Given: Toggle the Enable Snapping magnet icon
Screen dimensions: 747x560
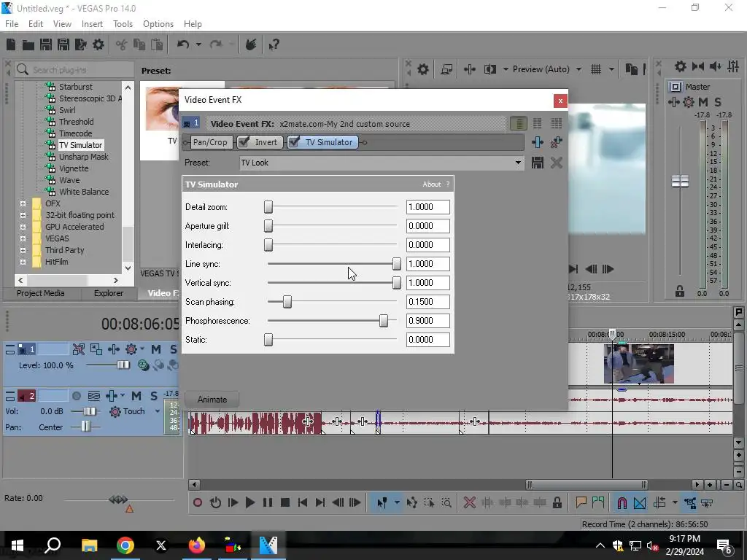Looking at the screenshot, I should tap(622, 502).
